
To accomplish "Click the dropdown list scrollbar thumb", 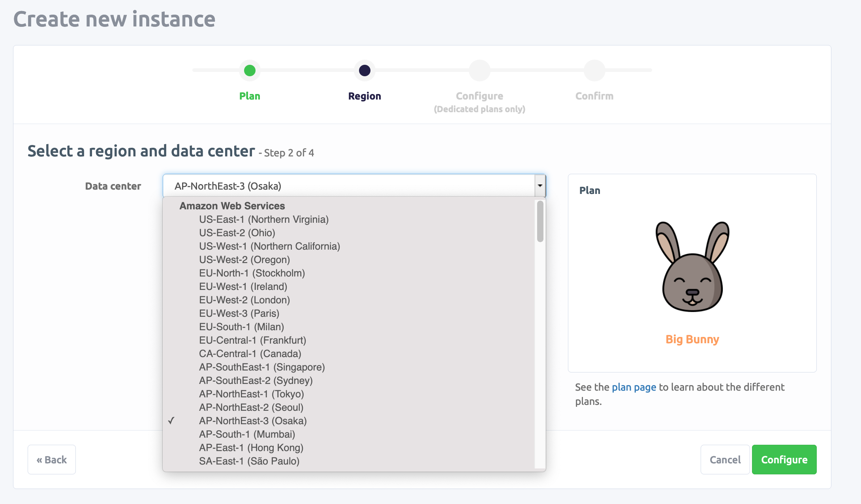I will tap(540, 221).
